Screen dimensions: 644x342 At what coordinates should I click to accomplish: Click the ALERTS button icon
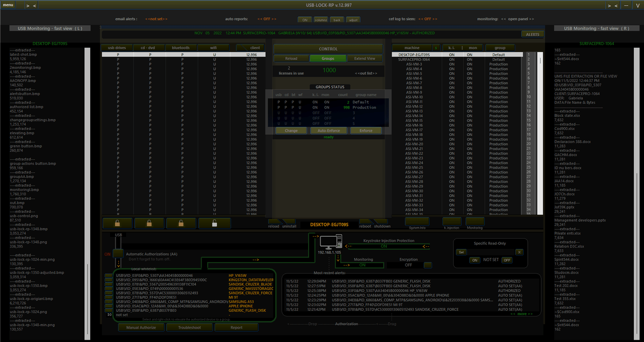[532, 34]
